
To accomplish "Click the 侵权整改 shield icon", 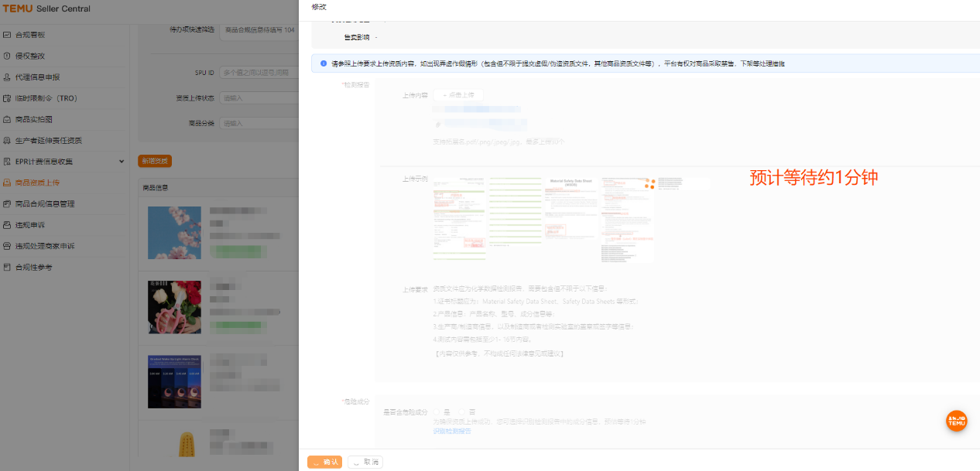I will (x=7, y=56).
